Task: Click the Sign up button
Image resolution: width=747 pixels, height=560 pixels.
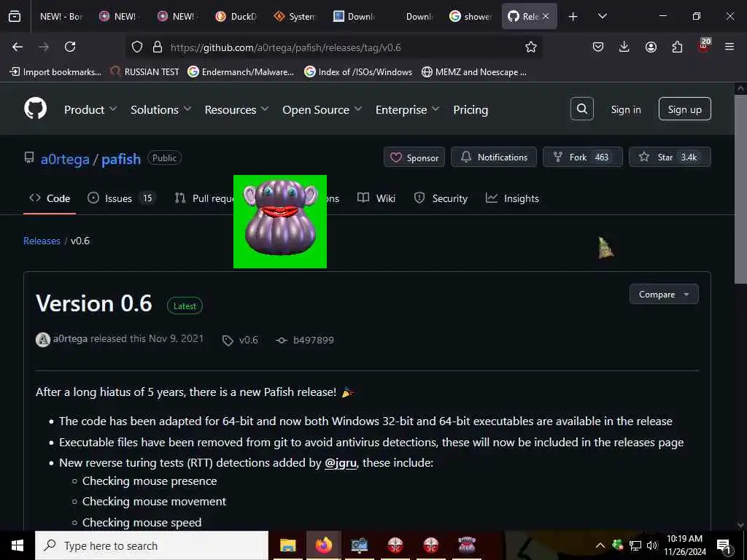Action: [x=684, y=109]
